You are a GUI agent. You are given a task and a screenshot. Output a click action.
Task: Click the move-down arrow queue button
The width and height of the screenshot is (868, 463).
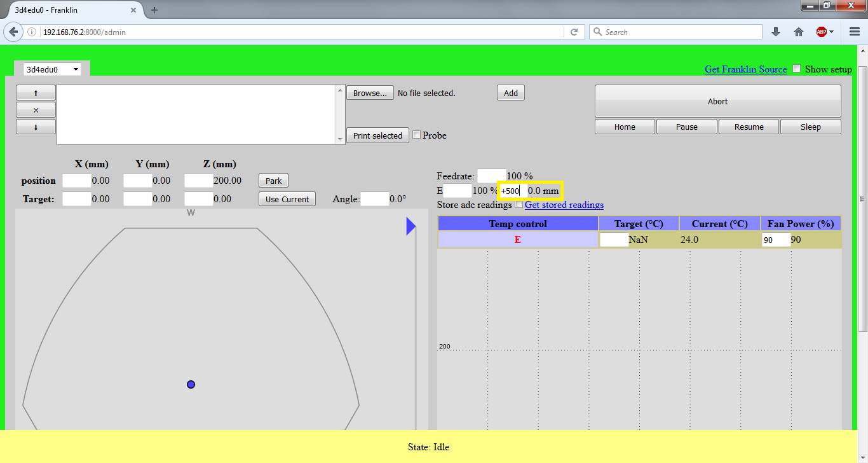coord(36,127)
